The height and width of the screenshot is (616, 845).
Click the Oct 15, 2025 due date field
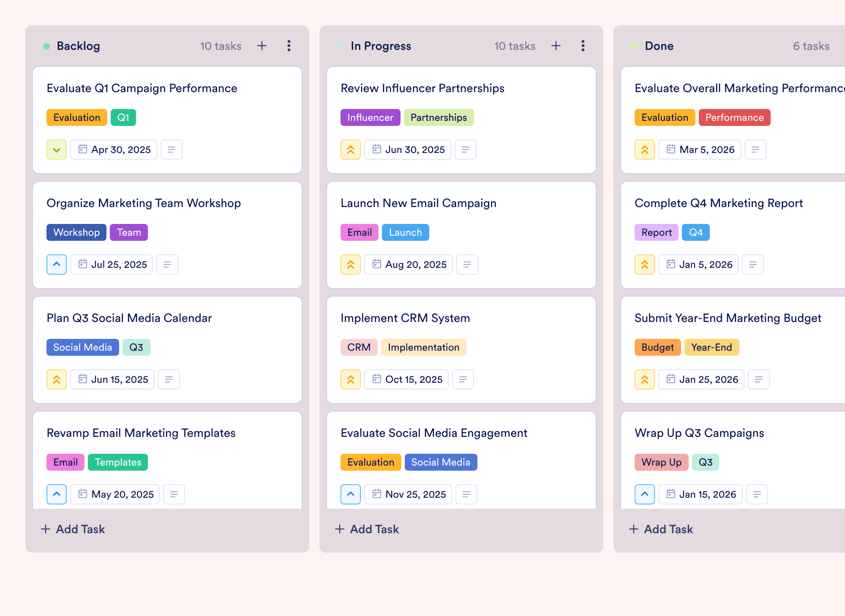click(x=406, y=379)
